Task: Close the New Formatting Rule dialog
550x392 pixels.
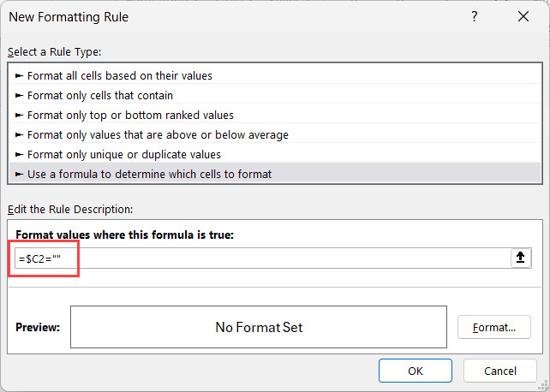Action: pyautogui.click(x=523, y=16)
